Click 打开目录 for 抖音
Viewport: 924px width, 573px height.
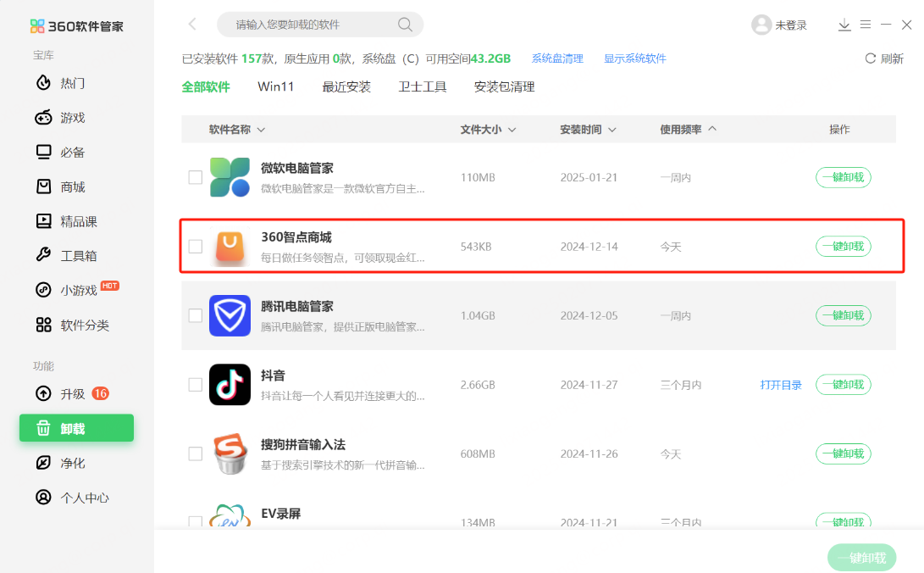click(x=781, y=385)
